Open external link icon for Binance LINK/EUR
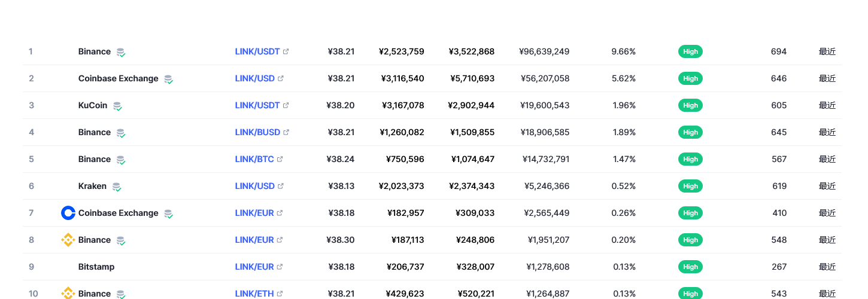Screen dimensions: 868x299 pyautogui.click(x=280, y=240)
